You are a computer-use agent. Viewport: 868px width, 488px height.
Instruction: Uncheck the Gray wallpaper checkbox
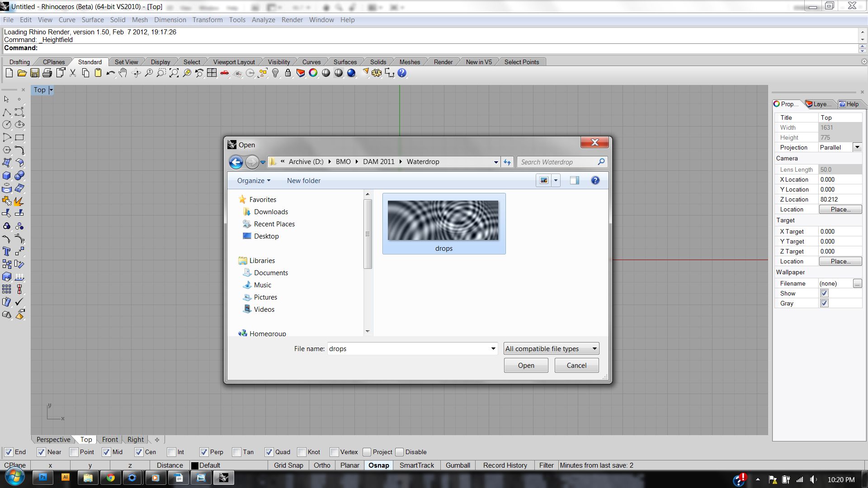824,303
